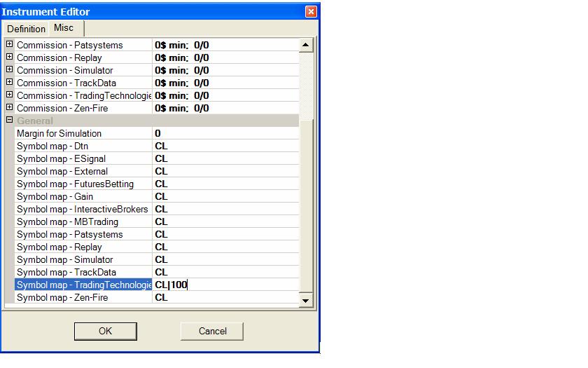Click the Margin for Simulation value 0
Viewport: 588px width, 368px height.
click(158, 133)
